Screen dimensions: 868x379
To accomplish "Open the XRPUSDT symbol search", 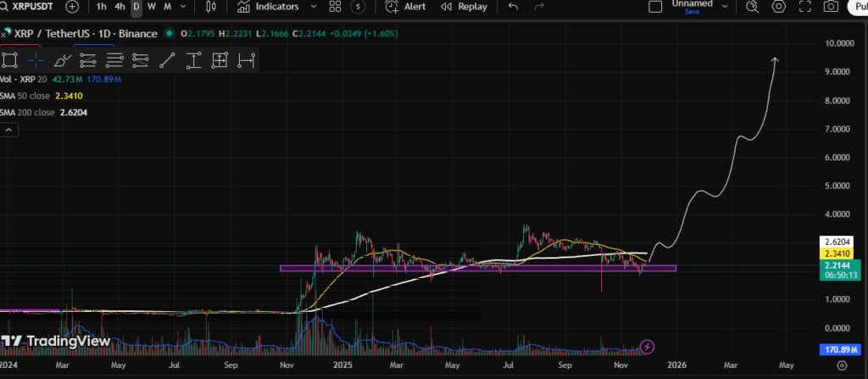I will point(26,7).
